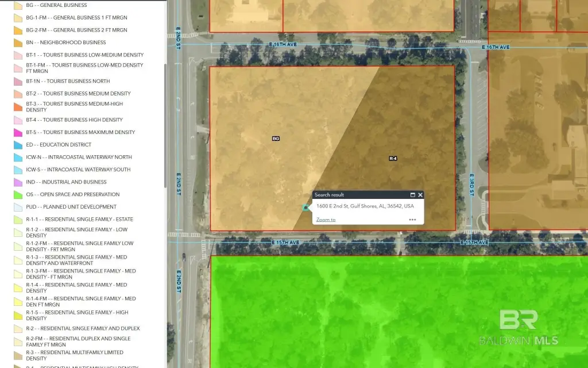Viewport: 588px width, 368px height.
Task: Click the R-4 zoning label on map
Action: [x=393, y=158]
